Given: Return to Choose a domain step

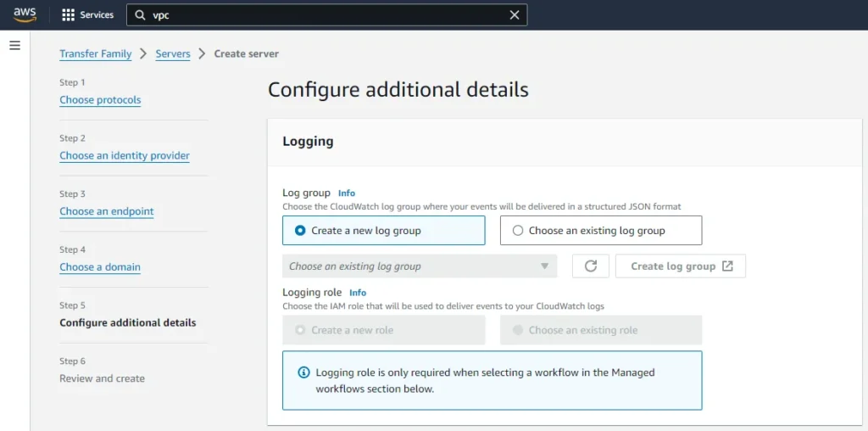Looking at the screenshot, I should 100,267.
